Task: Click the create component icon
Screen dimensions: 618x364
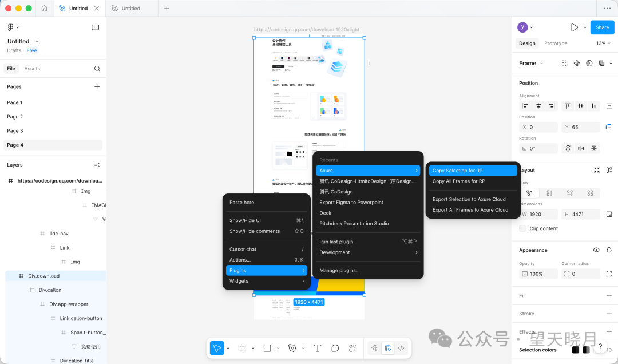Action: (x=577, y=63)
